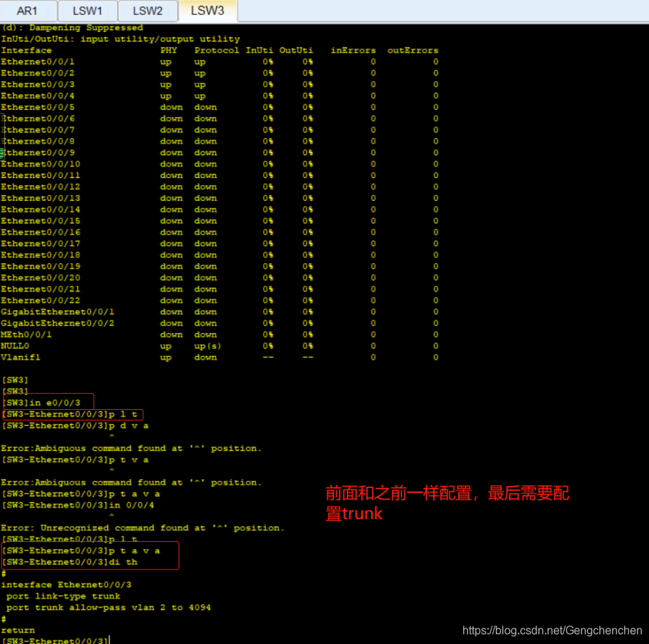Click the Protocol column header
Image resolution: width=649 pixels, height=644 pixels.
pos(217,50)
